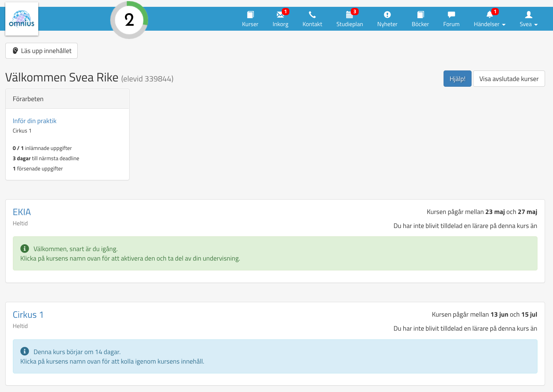553x392 pixels.
Task: Open Studieplan calendar icon
Action: [349, 15]
